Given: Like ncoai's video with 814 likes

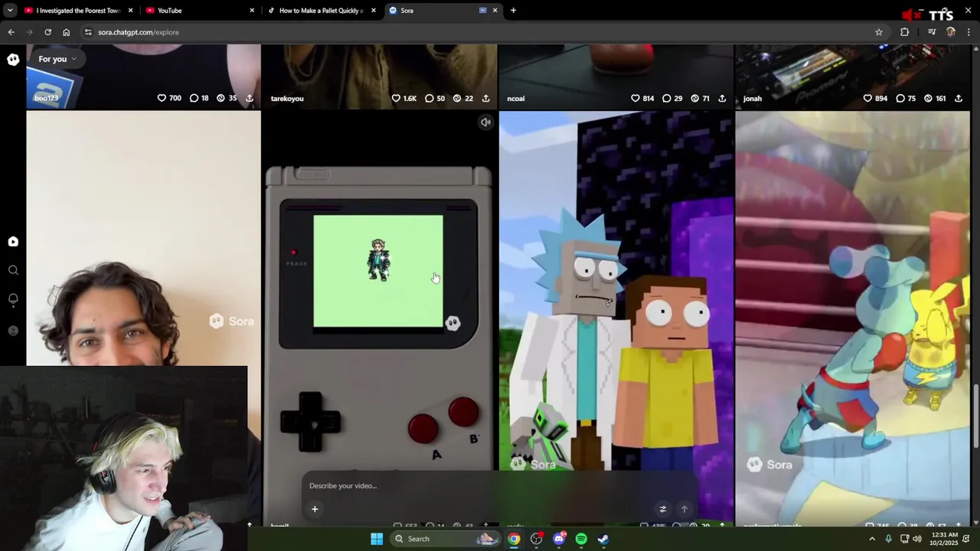Looking at the screenshot, I should (x=642, y=98).
